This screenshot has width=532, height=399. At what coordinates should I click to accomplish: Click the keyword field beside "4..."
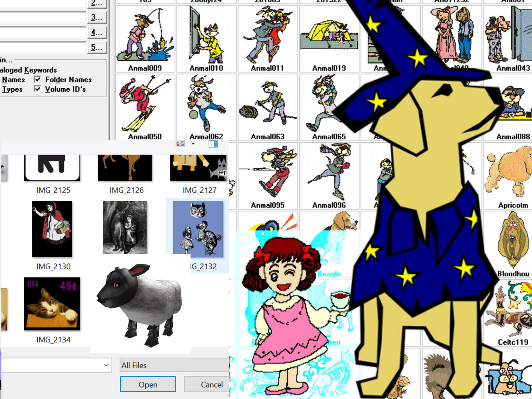(x=43, y=32)
